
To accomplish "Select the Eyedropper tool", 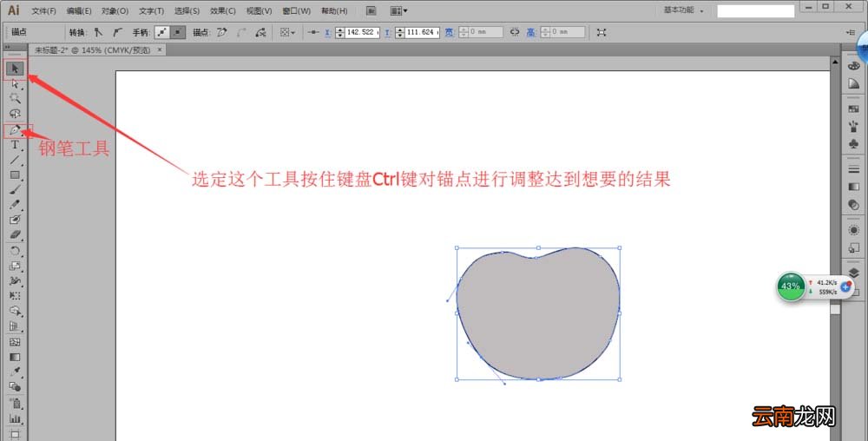I will tap(15, 372).
